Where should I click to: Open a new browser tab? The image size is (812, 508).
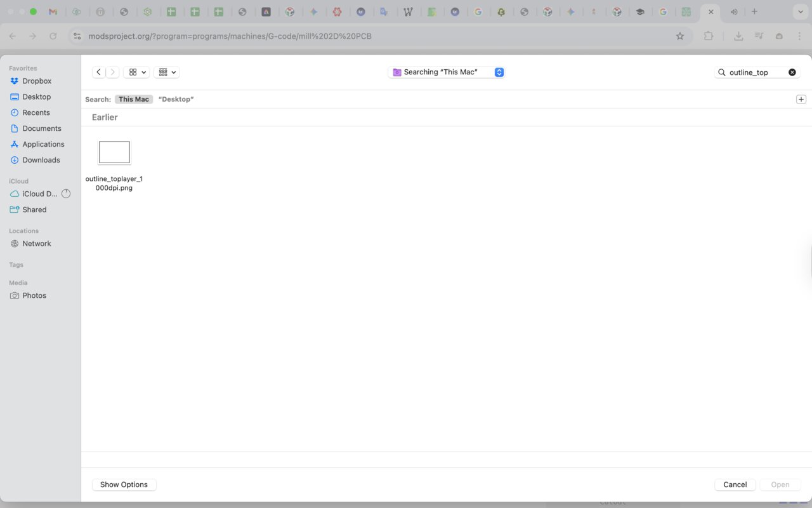754,12
